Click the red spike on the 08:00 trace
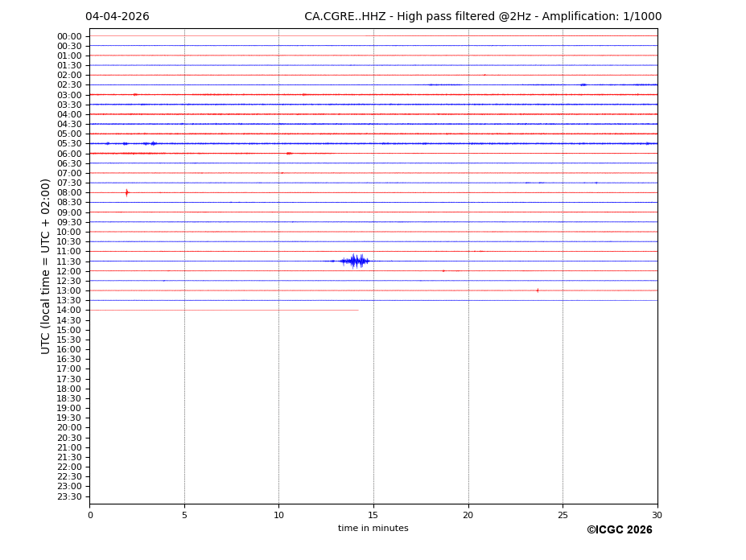Image resolution: width=746 pixels, height=560 pixels. 126,192
